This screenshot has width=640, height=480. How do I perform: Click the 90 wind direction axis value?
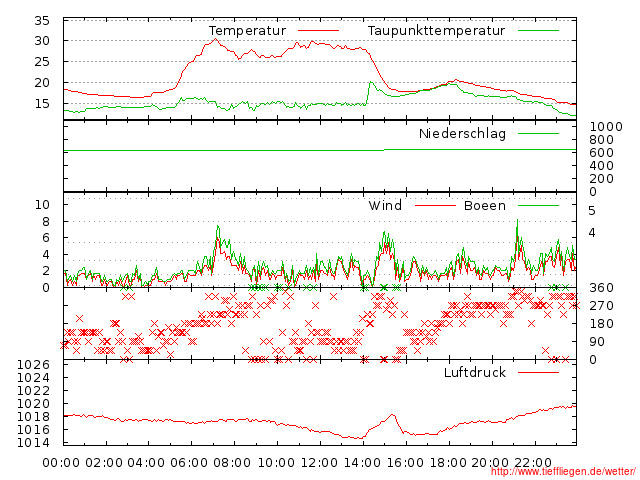click(x=597, y=342)
